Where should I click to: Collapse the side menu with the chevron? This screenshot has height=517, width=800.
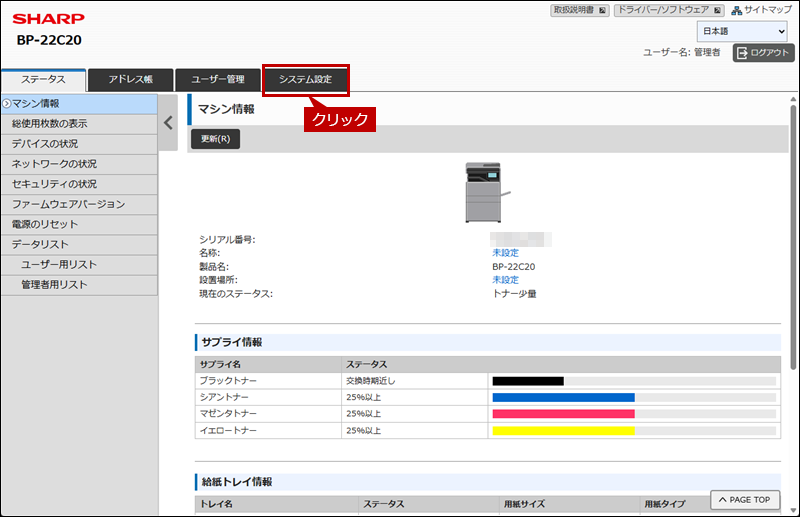coord(168,122)
